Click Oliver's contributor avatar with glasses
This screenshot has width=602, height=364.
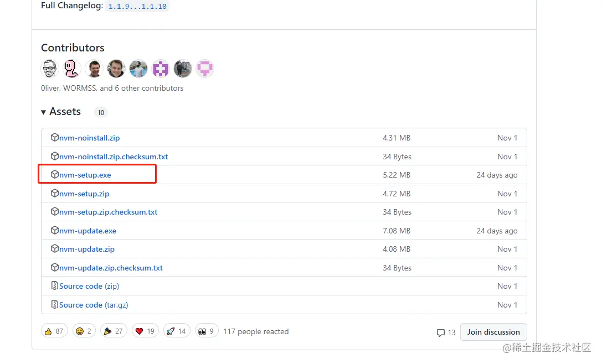tap(49, 69)
